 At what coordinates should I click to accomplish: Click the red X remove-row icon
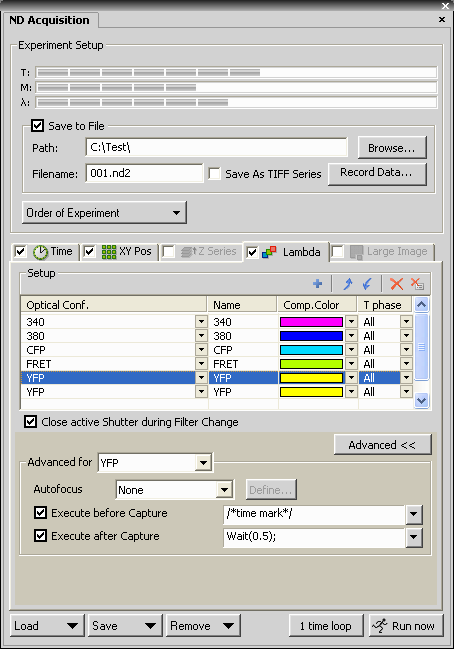(396, 284)
